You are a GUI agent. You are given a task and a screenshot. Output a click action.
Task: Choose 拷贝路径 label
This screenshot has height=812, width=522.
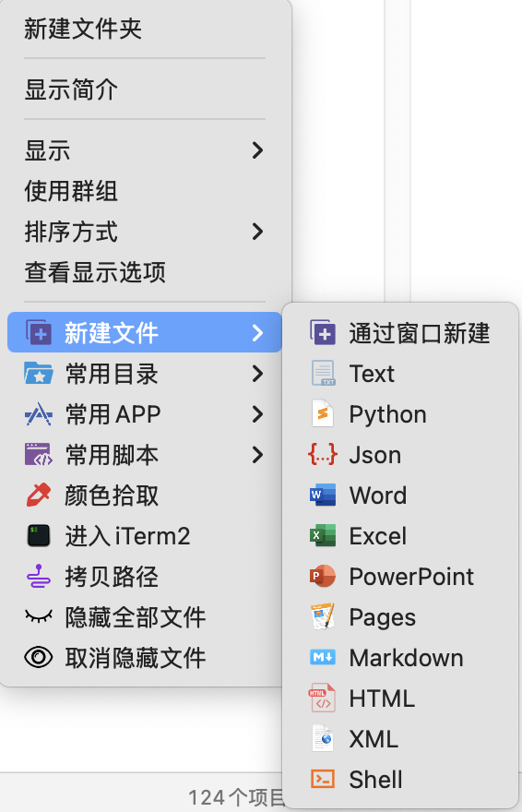(112, 577)
